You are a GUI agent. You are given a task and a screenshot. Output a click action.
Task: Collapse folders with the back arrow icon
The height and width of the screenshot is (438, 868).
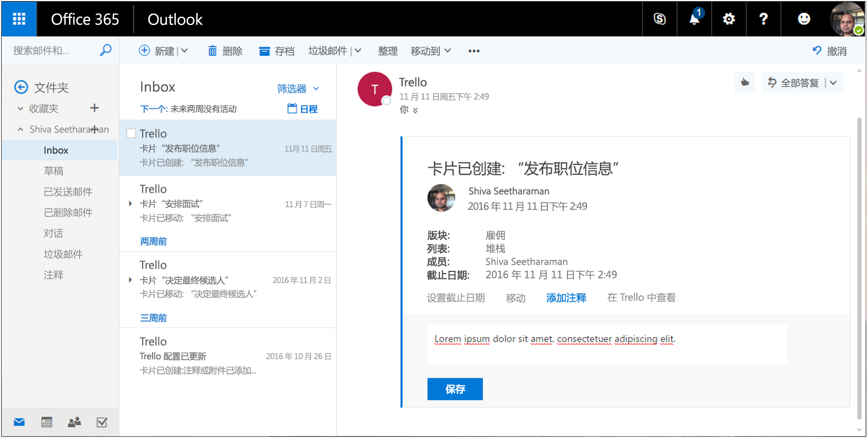(21, 87)
